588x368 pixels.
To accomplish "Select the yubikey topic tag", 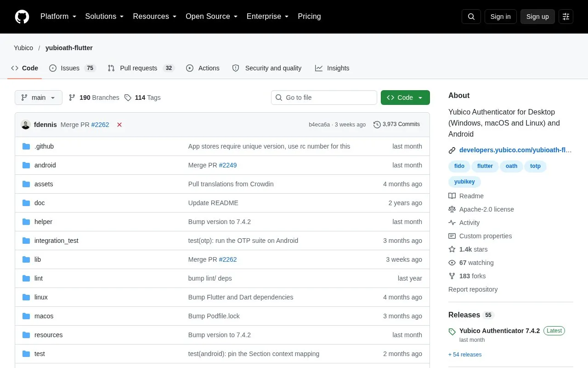I will point(464,182).
